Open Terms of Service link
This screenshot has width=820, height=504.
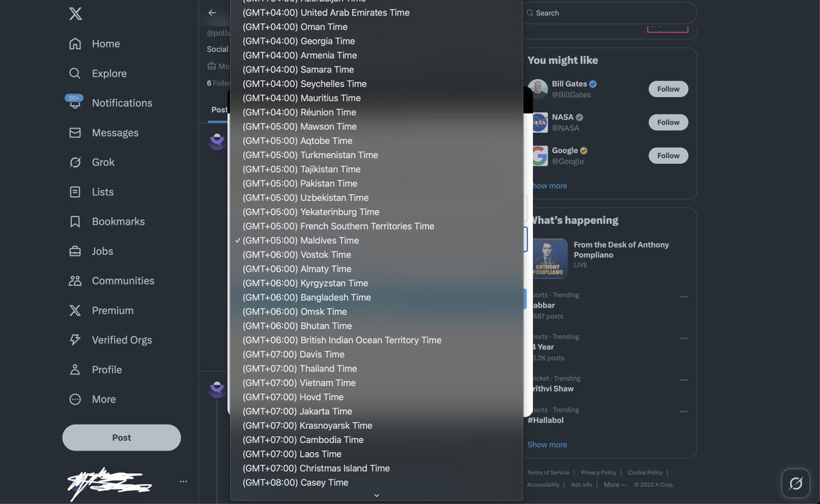(x=548, y=473)
